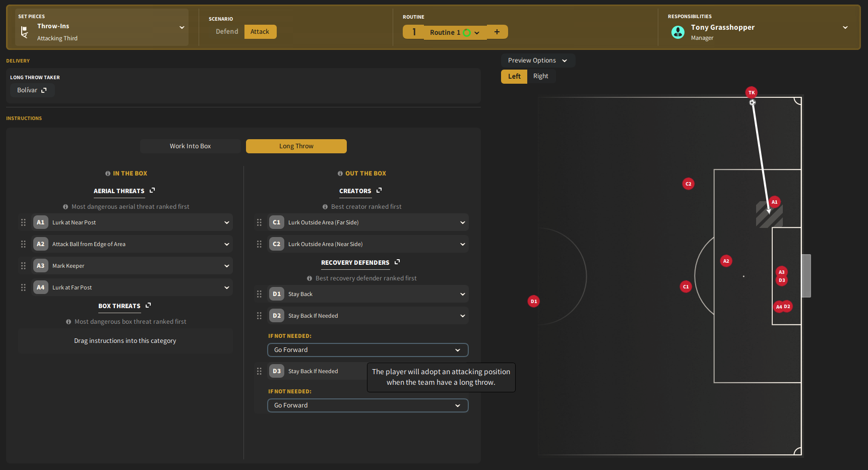Click the creators ranking info icon
This screenshot has width=868, height=470.
point(325,207)
